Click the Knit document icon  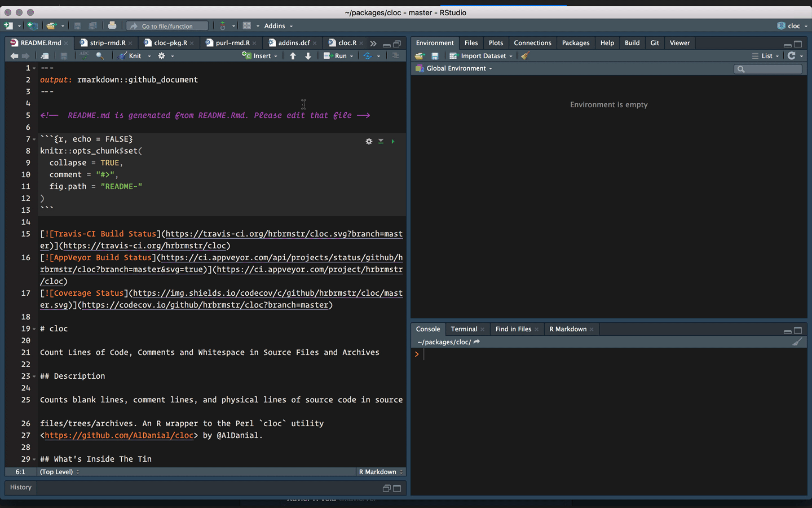122,55
